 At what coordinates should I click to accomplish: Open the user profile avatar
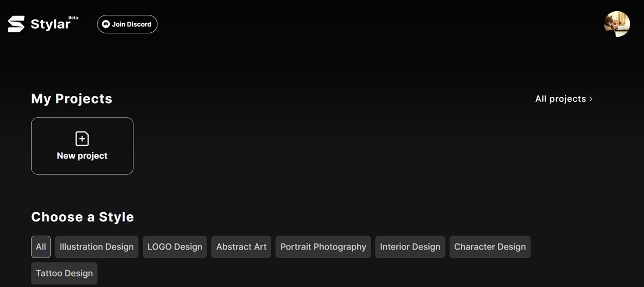pos(617,24)
